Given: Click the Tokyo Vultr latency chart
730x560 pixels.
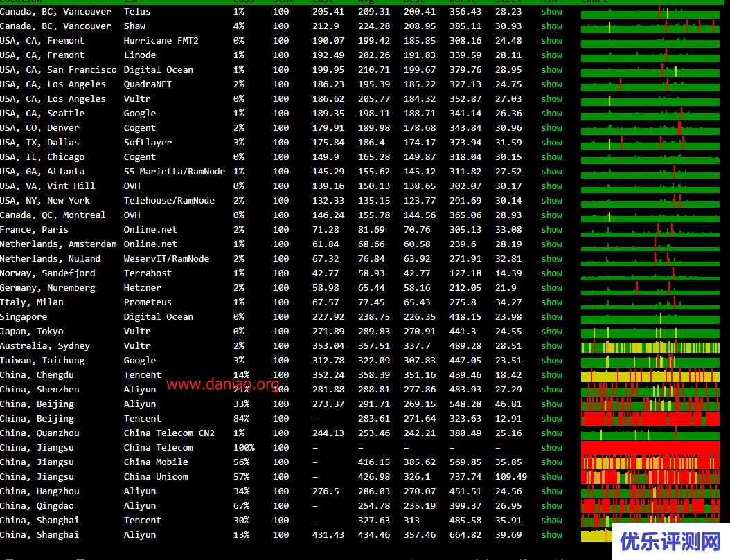Looking at the screenshot, I should [x=650, y=332].
